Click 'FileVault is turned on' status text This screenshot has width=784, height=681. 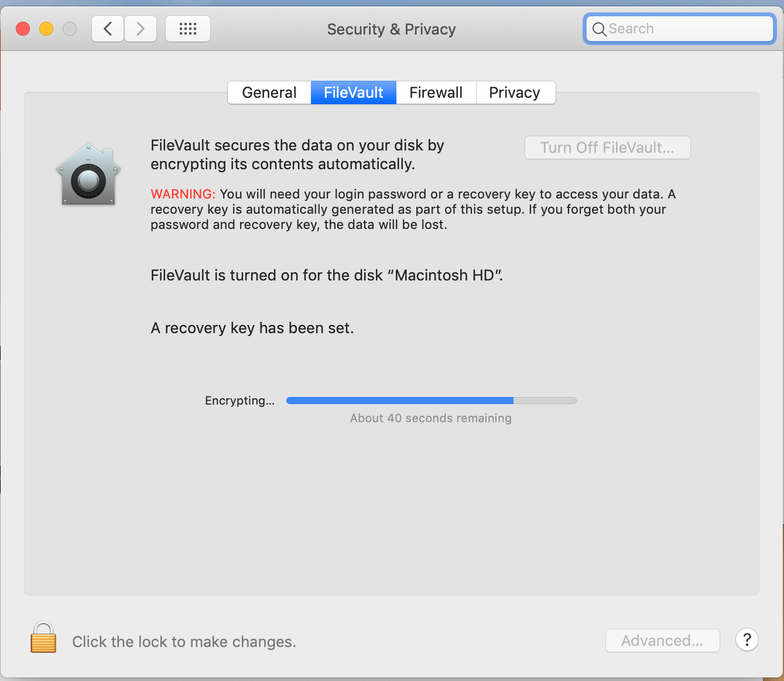coord(327,275)
